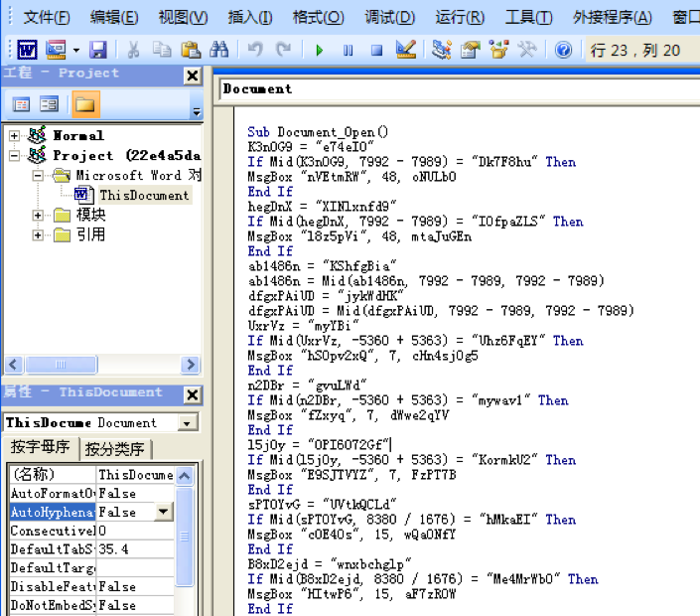Undo the last edit
This screenshot has height=616, width=700.
pos(255,50)
